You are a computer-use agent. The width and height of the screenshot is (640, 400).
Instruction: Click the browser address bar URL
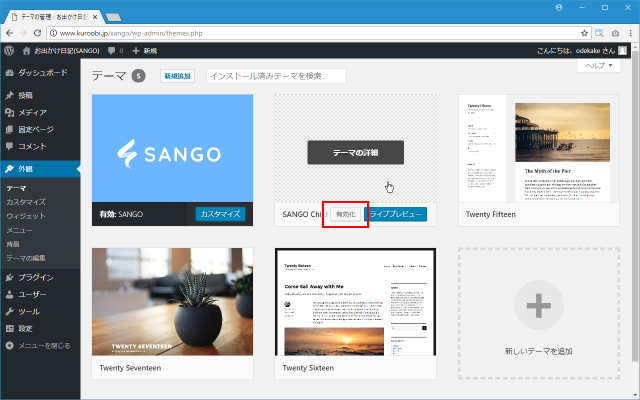point(131,33)
